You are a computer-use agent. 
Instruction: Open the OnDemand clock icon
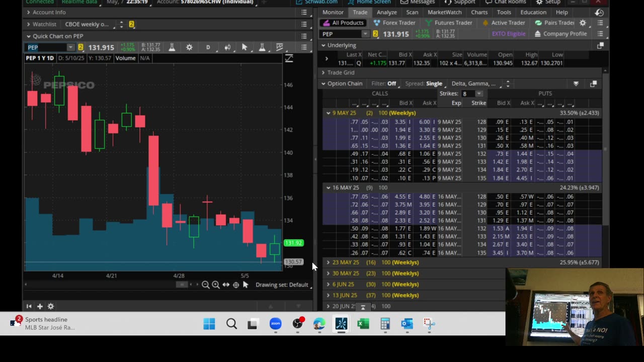click(x=599, y=13)
